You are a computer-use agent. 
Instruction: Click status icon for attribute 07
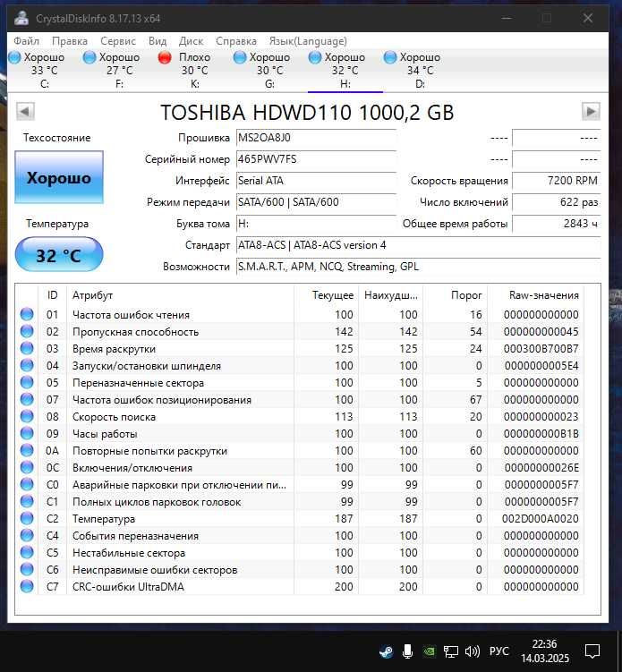coord(27,399)
